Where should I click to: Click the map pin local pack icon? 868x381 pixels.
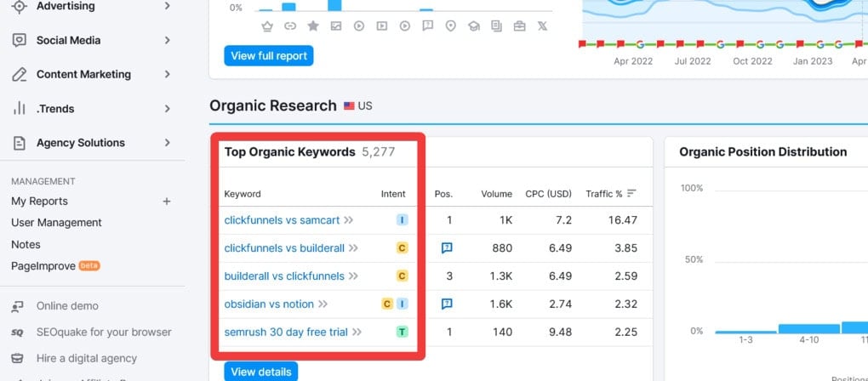(451, 26)
